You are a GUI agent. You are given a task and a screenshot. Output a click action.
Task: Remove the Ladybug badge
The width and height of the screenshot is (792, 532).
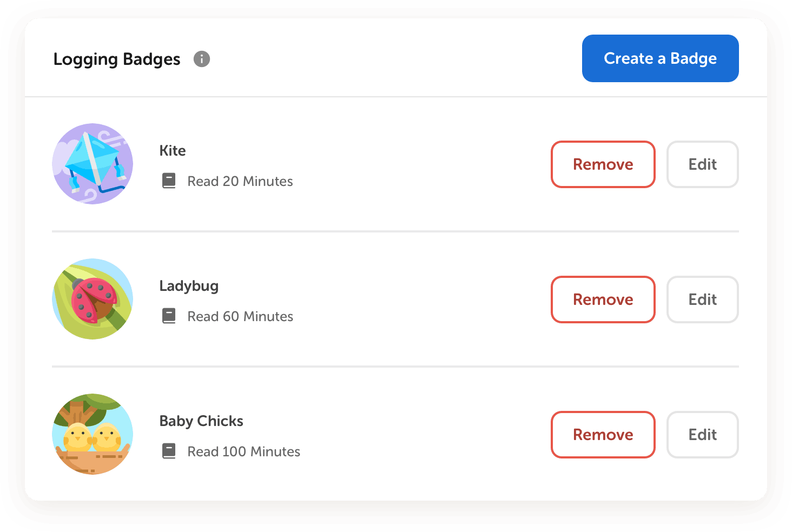603,300
